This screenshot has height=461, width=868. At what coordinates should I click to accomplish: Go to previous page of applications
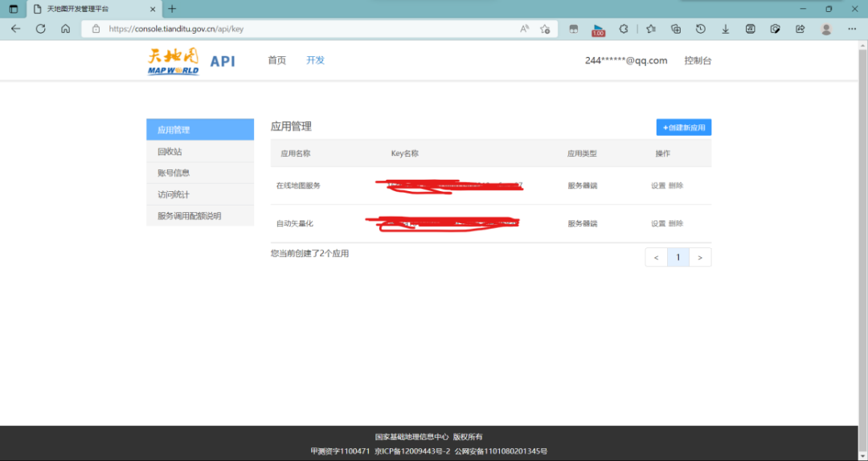click(x=656, y=257)
